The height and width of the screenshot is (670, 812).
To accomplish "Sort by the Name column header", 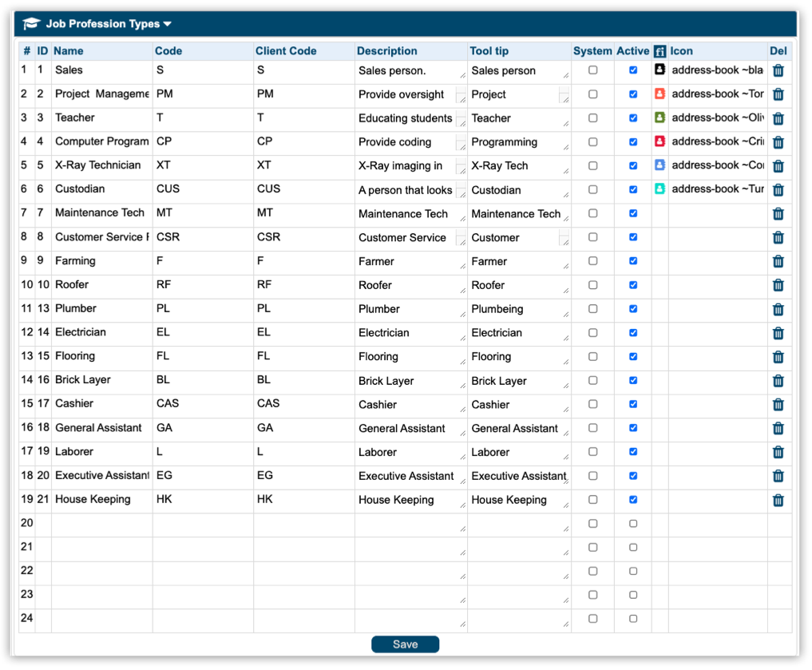I will (69, 51).
